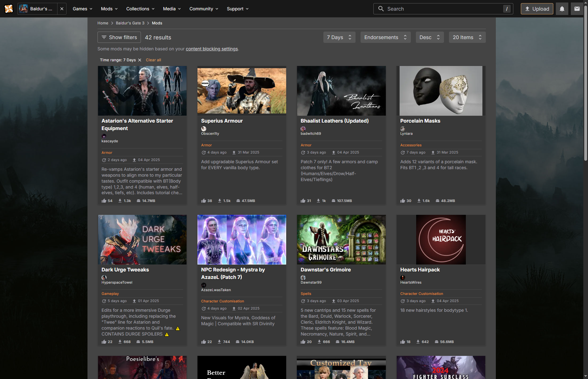Open the Porcelain Masks mod title
This screenshot has height=379, width=588.
pyautogui.click(x=420, y=121)
